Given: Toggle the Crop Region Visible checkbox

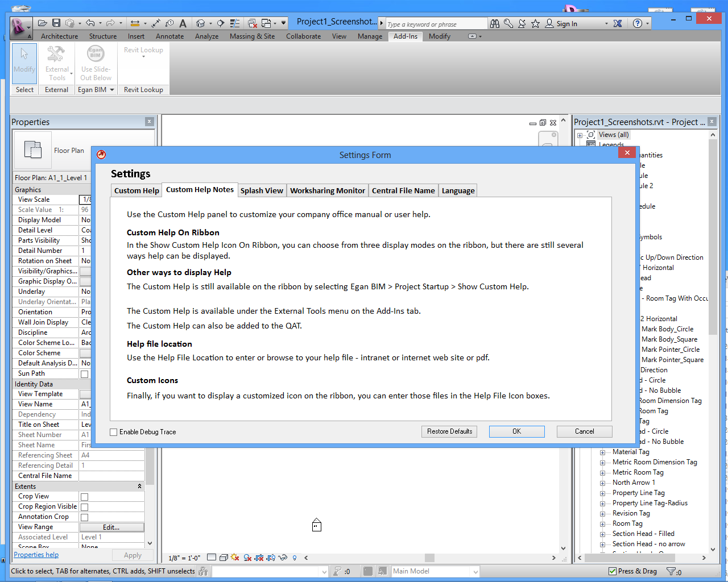Looking at the screenshot, I should pos(85,507).
